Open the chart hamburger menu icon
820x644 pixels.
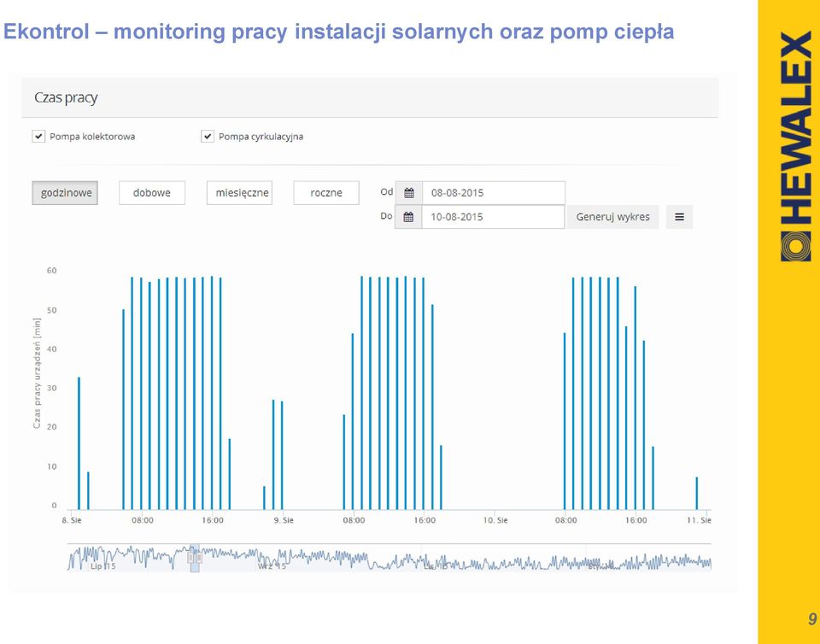click(x=679, y=217)
